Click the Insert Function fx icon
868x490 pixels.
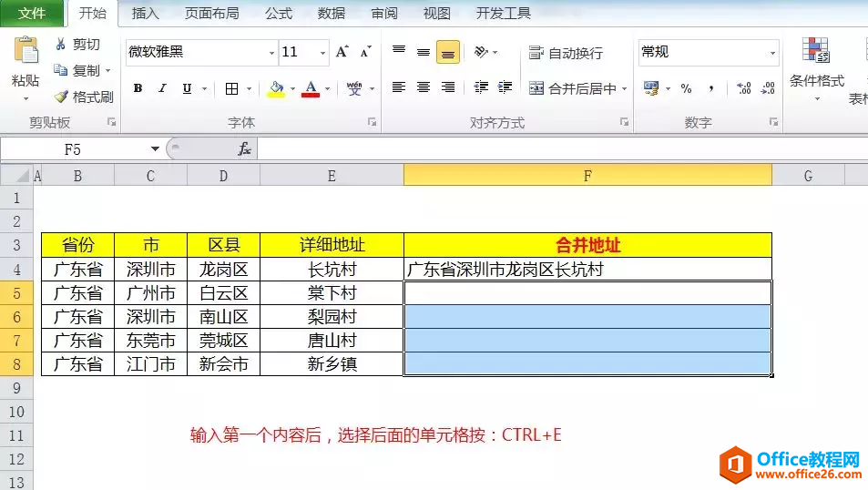(x=244, y=149)
